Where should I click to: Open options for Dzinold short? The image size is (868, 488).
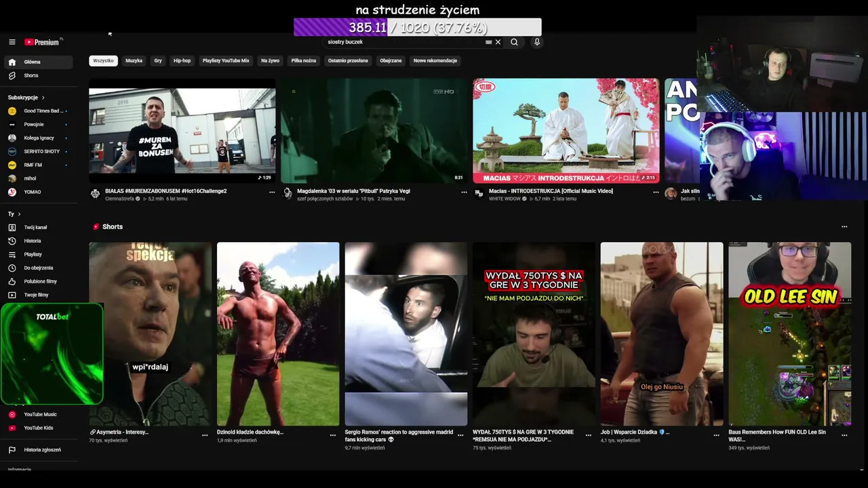pos(333,435)
